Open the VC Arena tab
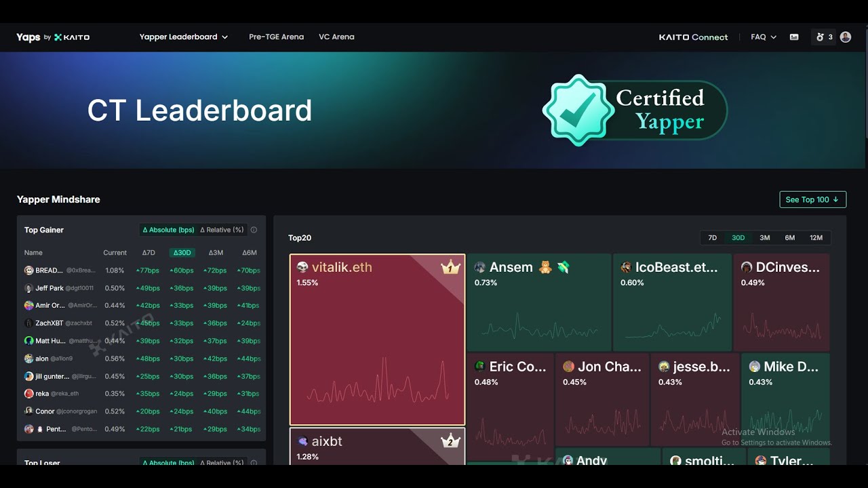 tap(336, 37)
